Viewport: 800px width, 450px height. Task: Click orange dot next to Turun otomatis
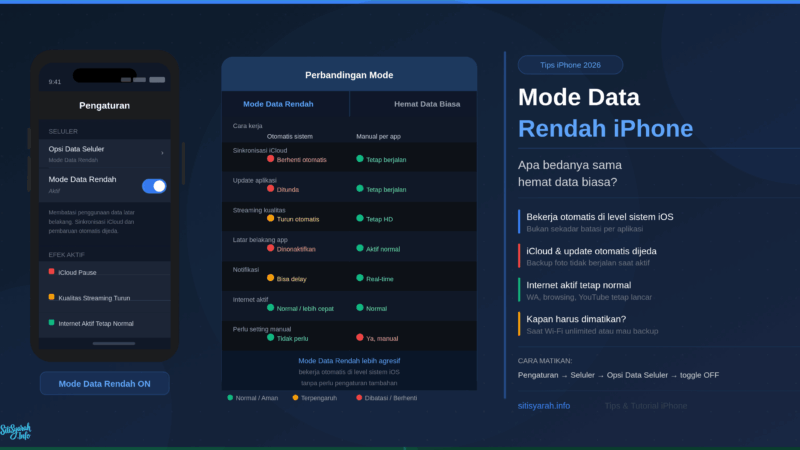pyautogui.click(x=270, y=218)
